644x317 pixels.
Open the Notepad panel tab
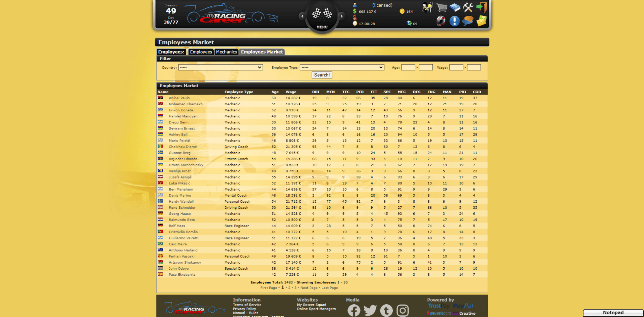pos(613,313)
